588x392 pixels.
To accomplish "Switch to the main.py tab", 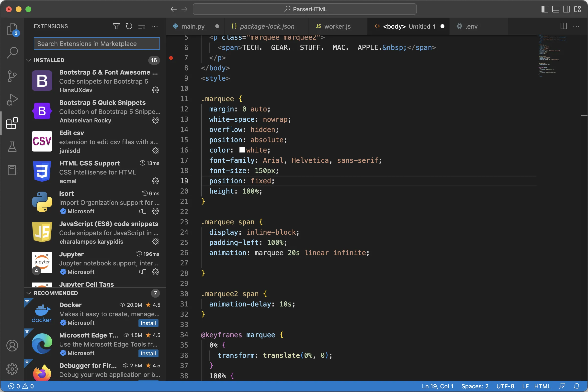I will [x=195, y=26].
